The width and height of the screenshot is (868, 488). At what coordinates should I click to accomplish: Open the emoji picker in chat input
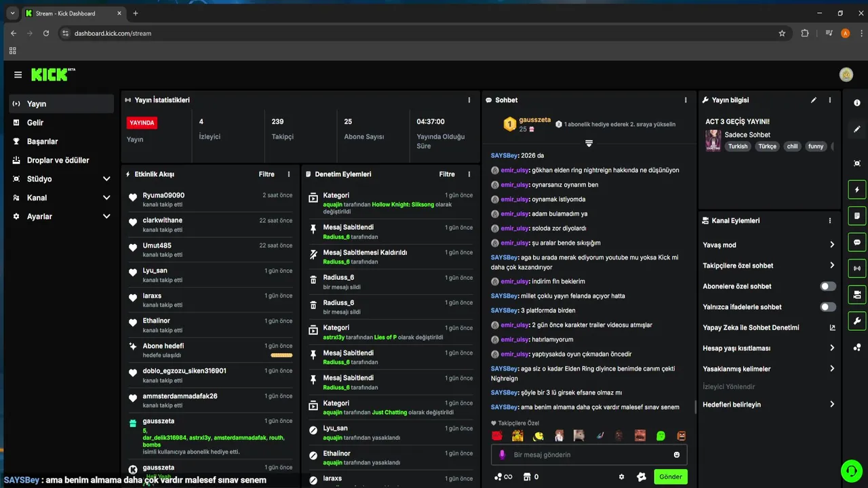pyautogui.click(x=677, y=455)
